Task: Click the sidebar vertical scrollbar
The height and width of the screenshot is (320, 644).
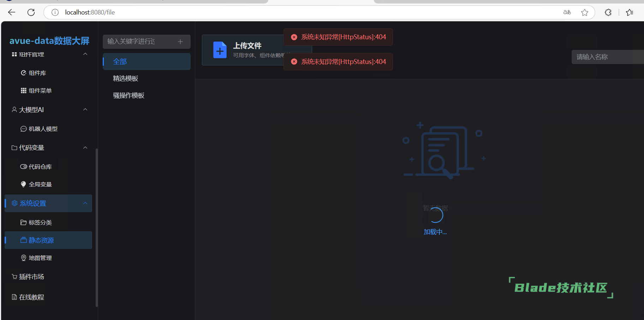Action: click(96, 227)
